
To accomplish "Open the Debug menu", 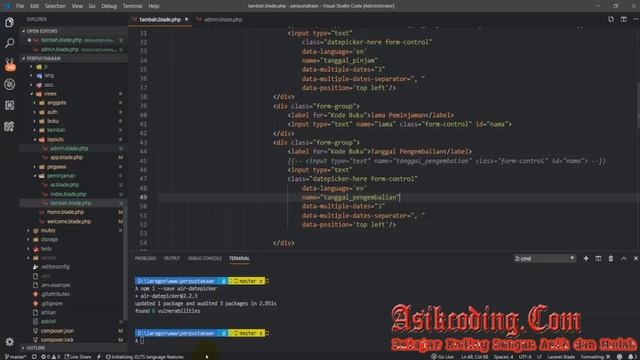I will tap(109, 6).
